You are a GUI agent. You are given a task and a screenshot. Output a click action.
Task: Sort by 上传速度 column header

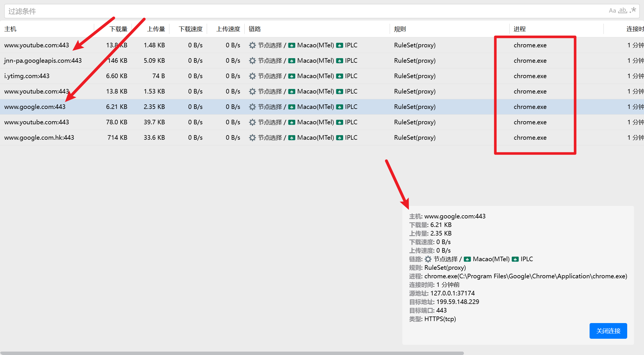(228, 29)
